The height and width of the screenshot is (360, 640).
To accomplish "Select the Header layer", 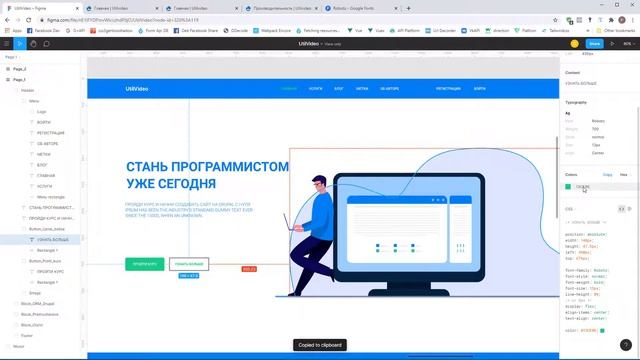I will coord(27,90).
